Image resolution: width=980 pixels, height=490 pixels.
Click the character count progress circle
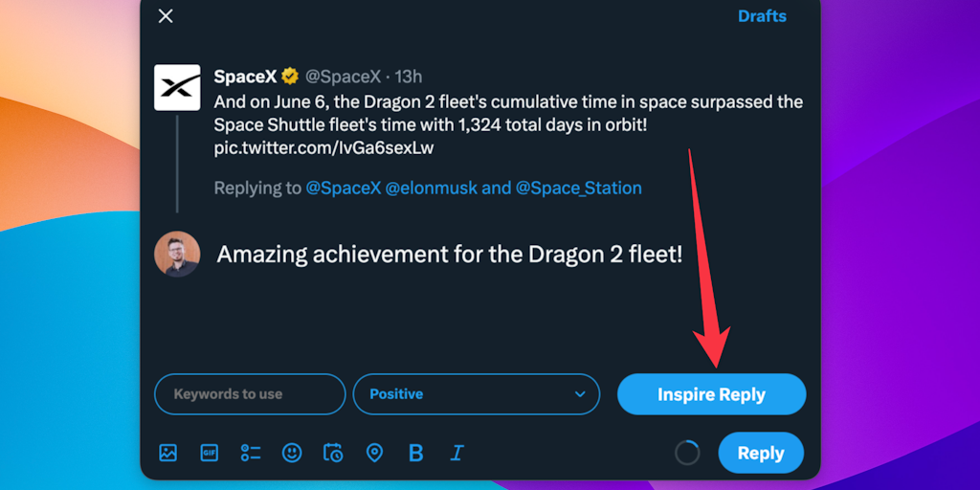(x=687, y=453)
